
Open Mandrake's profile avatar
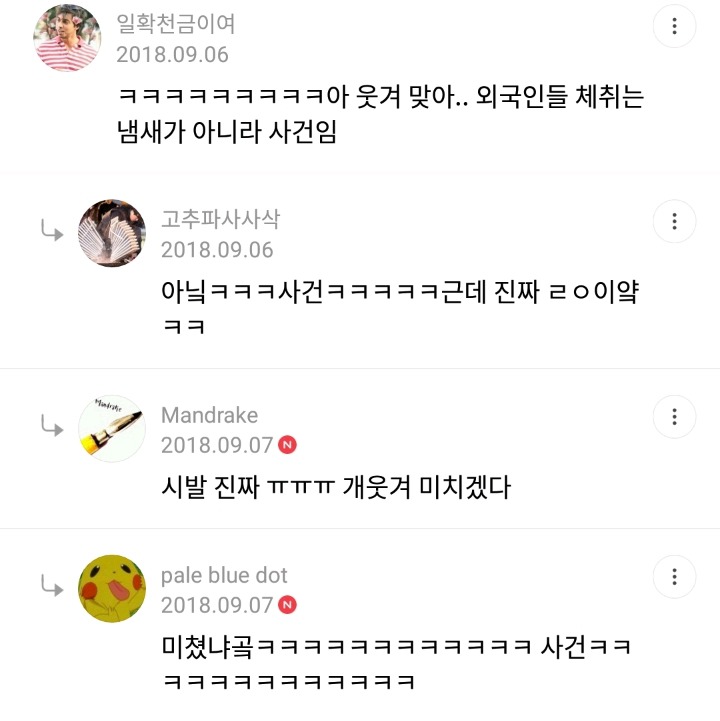pos(112,428)
